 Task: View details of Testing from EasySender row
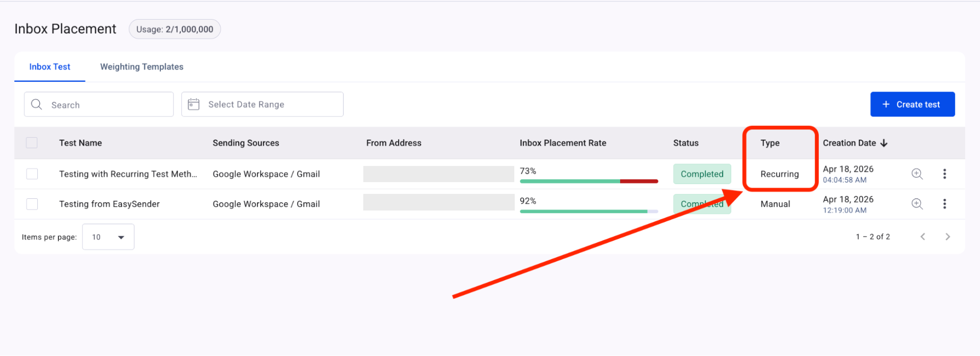click(917, 204)
